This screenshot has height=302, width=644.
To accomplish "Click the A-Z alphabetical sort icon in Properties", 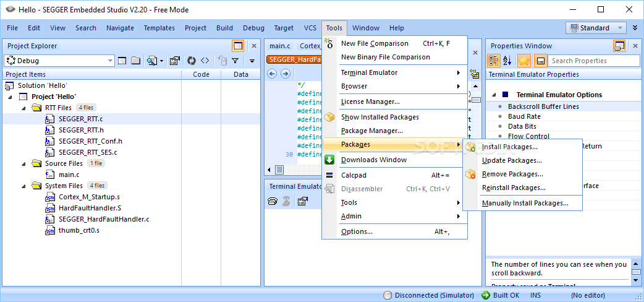I will [x=507, y=61].
